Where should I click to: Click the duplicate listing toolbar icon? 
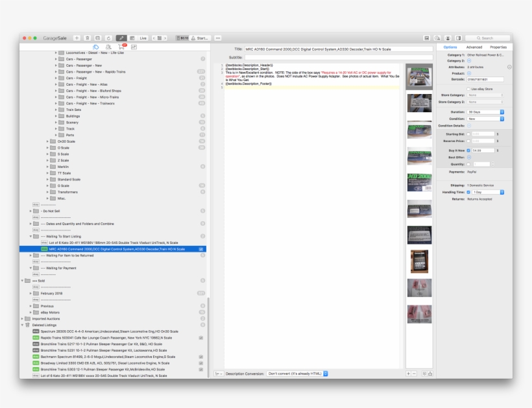97,38
